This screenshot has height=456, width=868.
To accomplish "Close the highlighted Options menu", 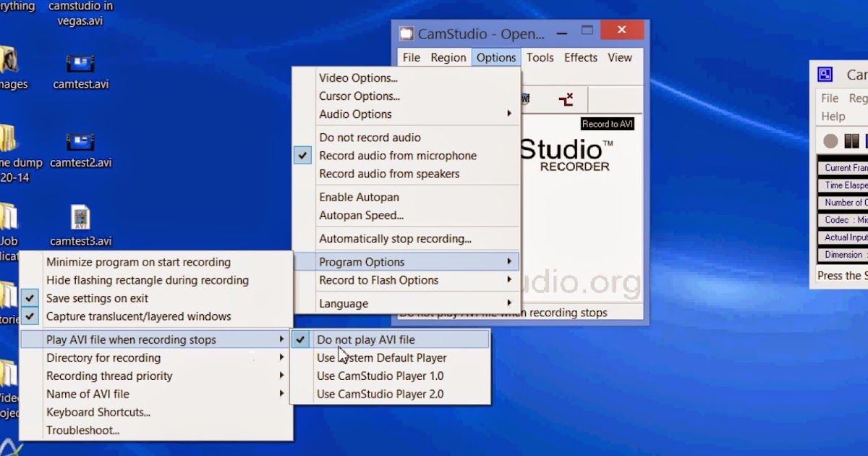I will coord(496,57).
